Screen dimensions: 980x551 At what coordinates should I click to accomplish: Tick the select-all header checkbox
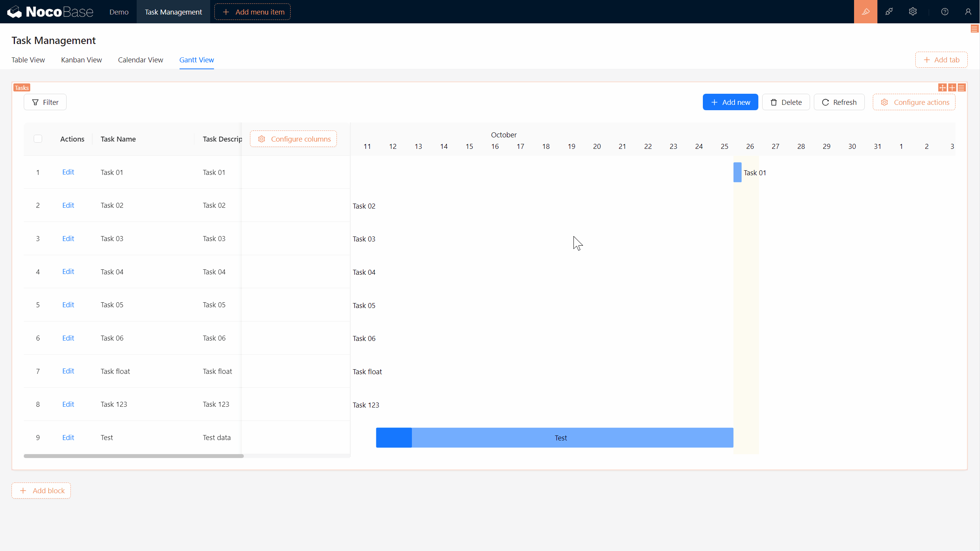point(38,139)
